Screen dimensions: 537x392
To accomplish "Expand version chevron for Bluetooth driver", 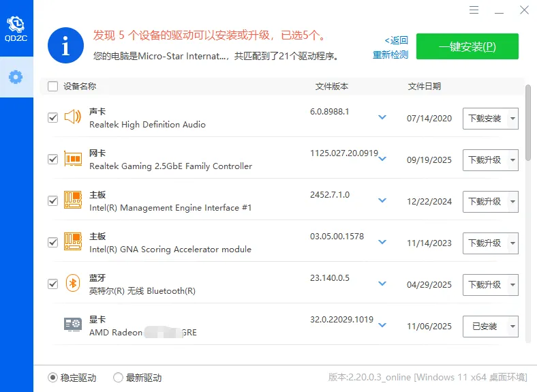I will 382,284.
